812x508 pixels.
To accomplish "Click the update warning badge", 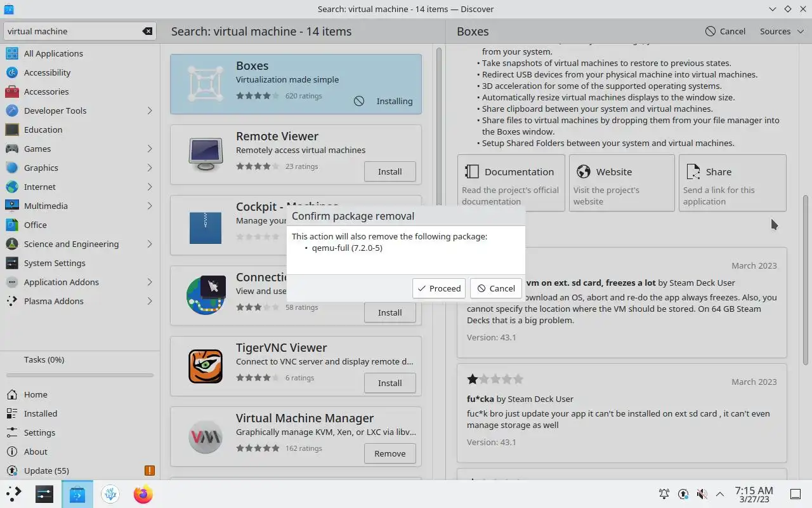I will pyautogui.click(x=149, y=471).
